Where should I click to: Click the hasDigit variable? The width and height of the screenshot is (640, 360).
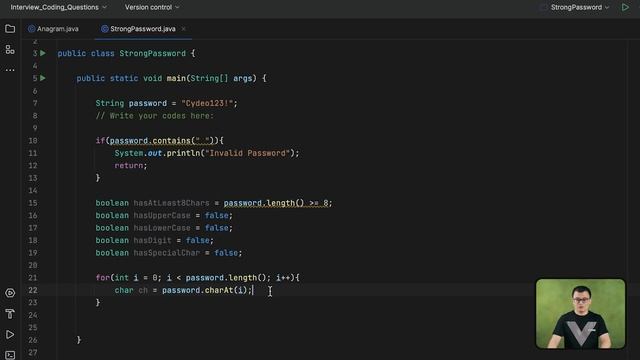[x=153, y=240]
